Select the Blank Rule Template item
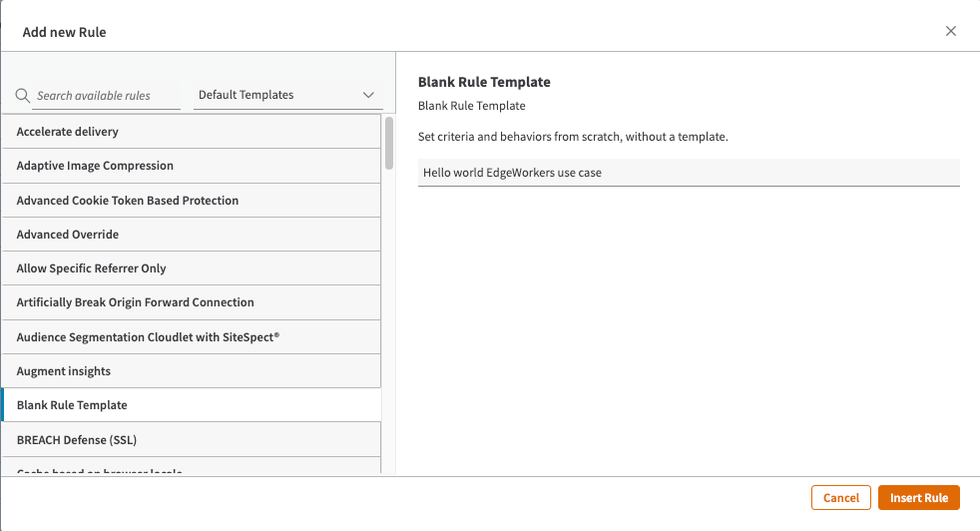980x531 pixels. [x=191, y=405]
